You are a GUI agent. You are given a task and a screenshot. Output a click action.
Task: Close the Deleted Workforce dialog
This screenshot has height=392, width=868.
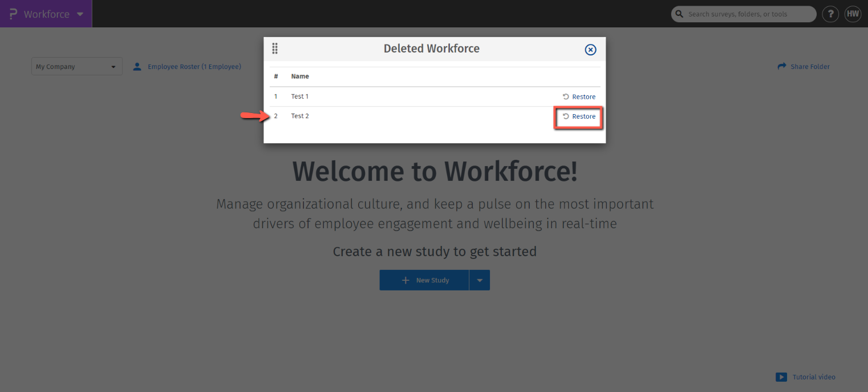591,50
